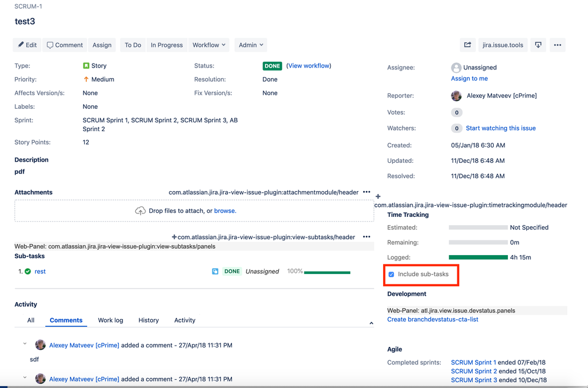Click Assign to me link
Screen dimensions: 588x388
click(469, 78)
